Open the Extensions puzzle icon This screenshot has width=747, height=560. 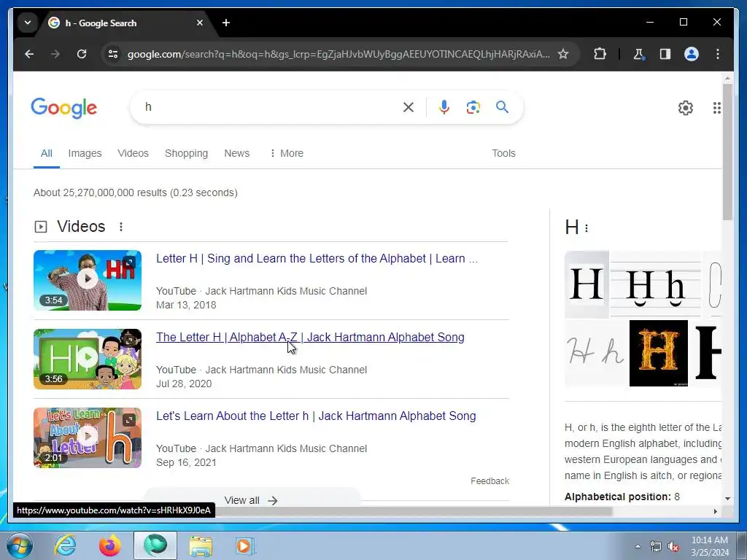click(600, 54)
